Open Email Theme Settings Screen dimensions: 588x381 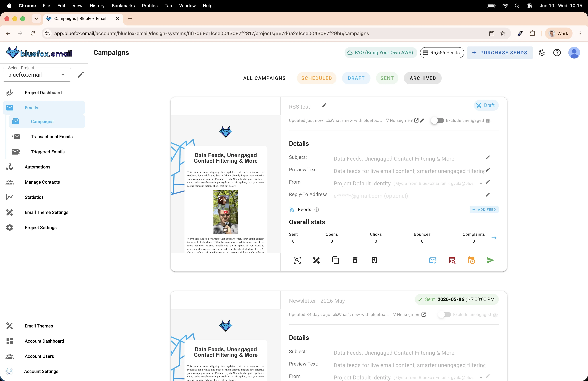click(43, 212)
